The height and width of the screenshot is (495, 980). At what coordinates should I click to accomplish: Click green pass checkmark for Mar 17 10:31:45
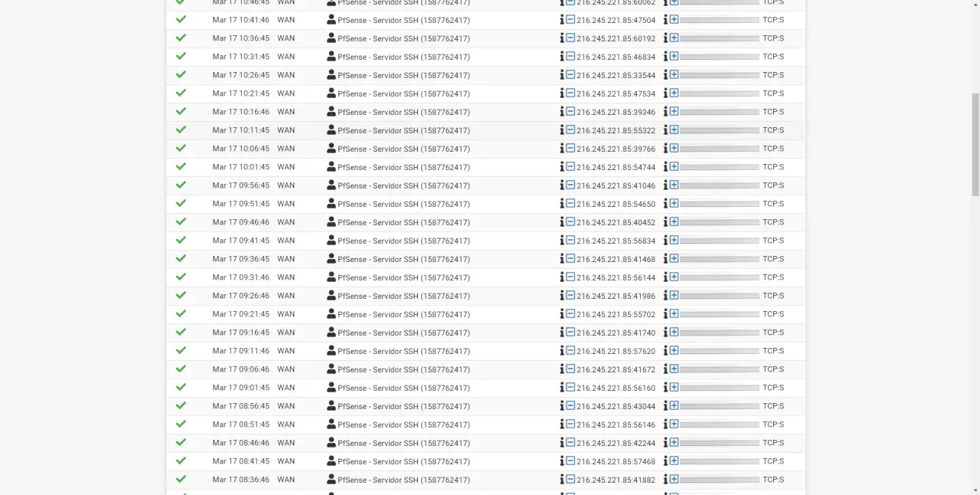coord(181,56)
